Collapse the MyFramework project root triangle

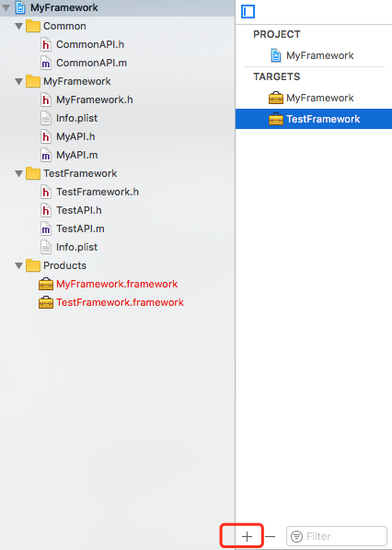coord(6,7)
